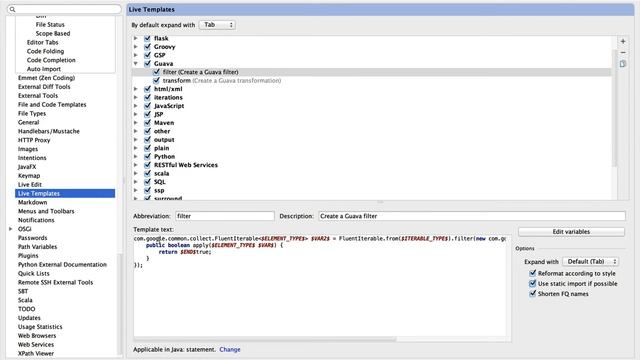Viewport: 640px width, 360px height.
Task: Open Emmet (Zen Coding) settings
Action: [47, 78]
